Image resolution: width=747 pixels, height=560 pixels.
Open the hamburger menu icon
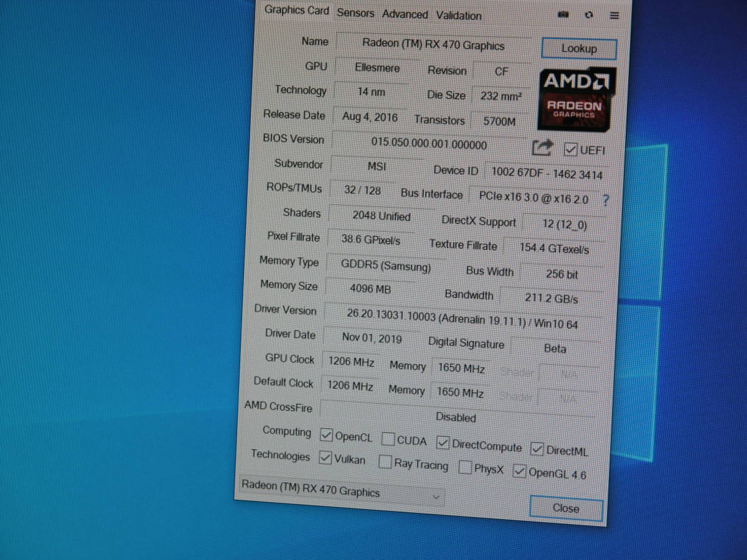(614, 16)
